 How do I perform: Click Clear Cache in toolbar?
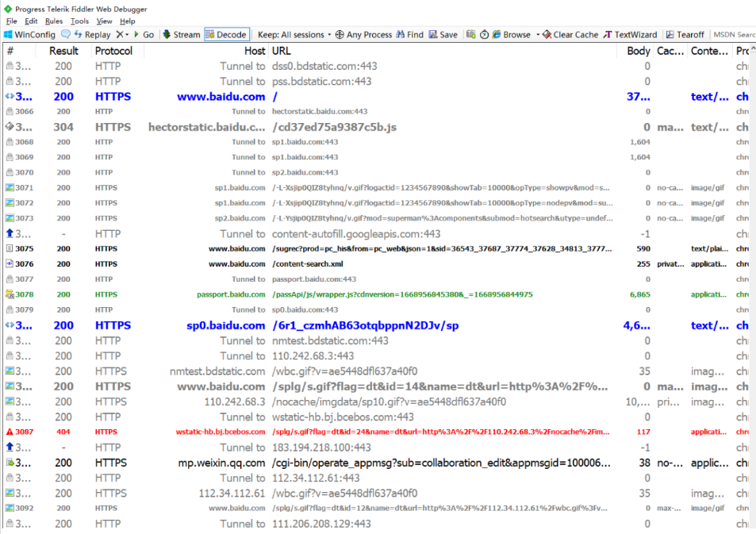pyautogui.click(x=570, y=35)
